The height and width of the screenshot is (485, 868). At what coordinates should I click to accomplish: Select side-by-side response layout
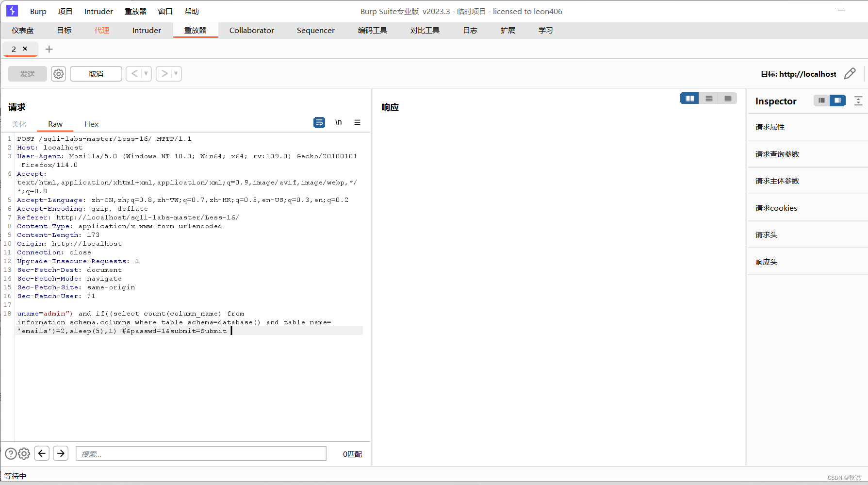689,99
